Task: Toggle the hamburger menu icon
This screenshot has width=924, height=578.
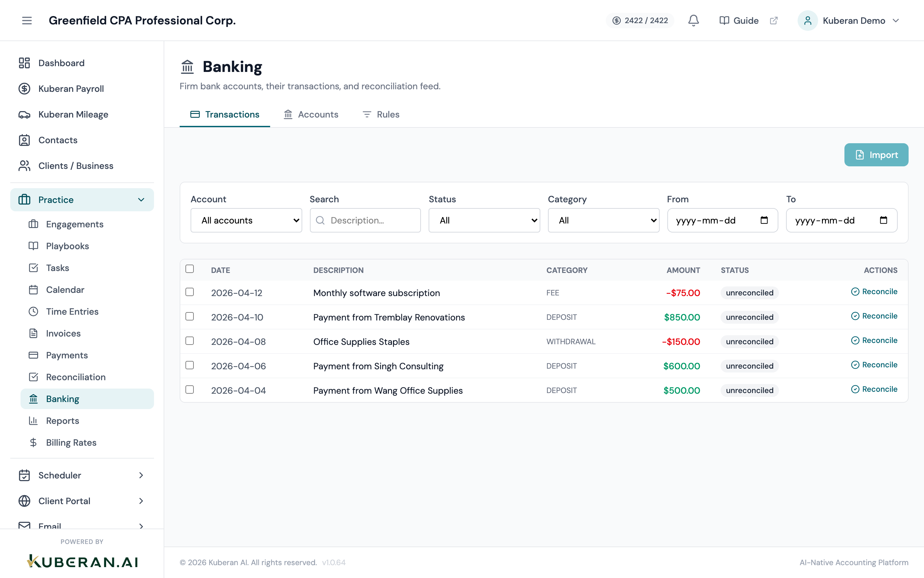Action: 27,21
